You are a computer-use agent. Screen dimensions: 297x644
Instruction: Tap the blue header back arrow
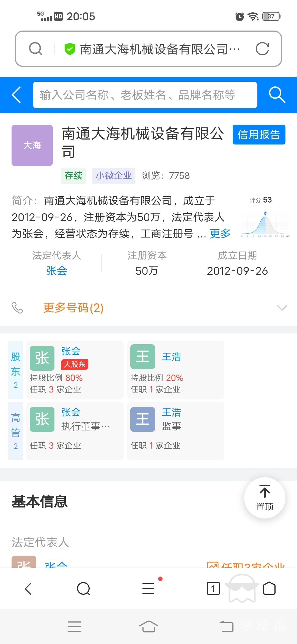click(16, 95)
